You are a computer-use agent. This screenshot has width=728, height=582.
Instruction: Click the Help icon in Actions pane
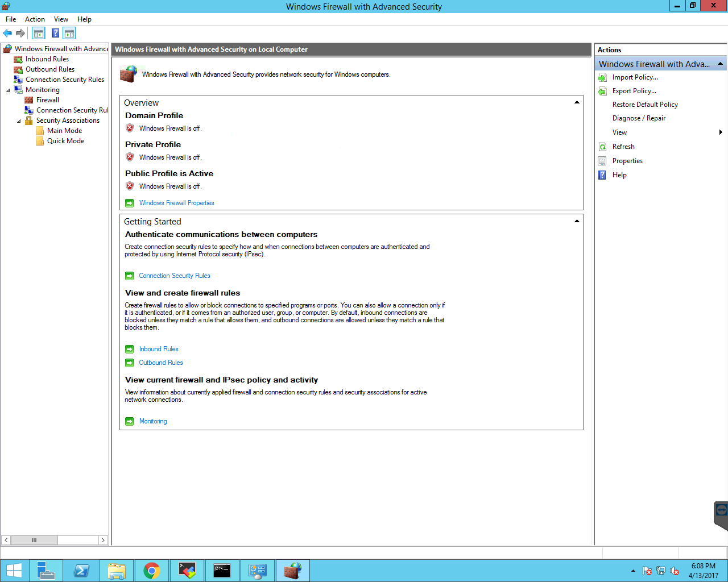click(602, 175)
